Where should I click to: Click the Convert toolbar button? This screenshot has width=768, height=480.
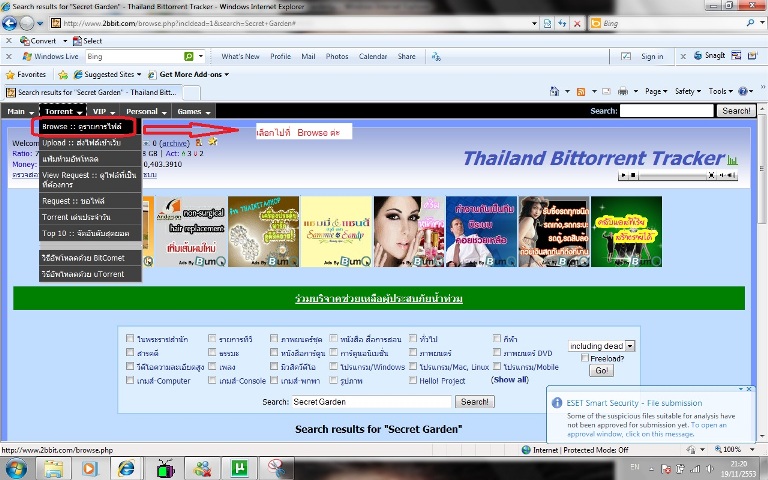point(38,41)
